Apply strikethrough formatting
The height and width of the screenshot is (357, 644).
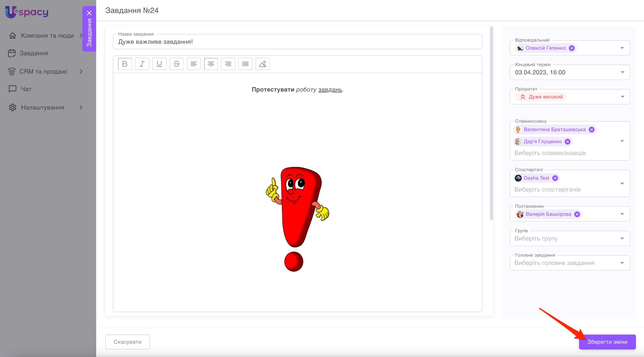click(x=176, y=64)
